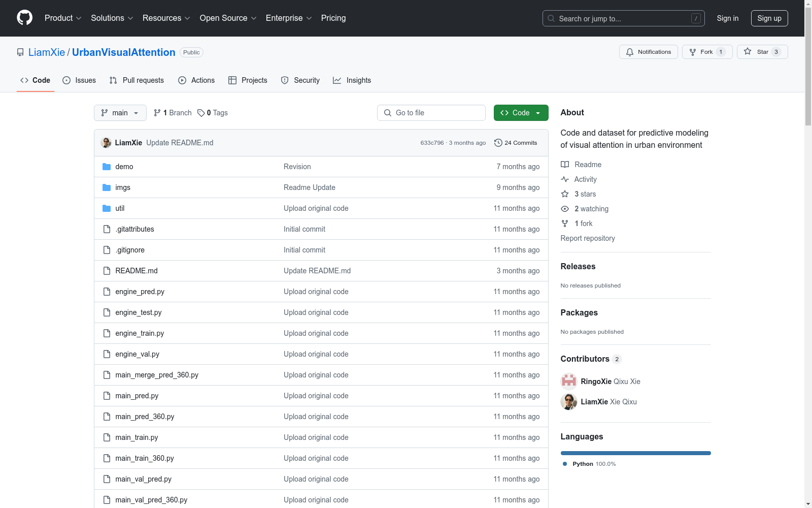This screenshot has width=812, height=508.
Task: Click RingoXie's contributor avatar
Action: (569, 382)
